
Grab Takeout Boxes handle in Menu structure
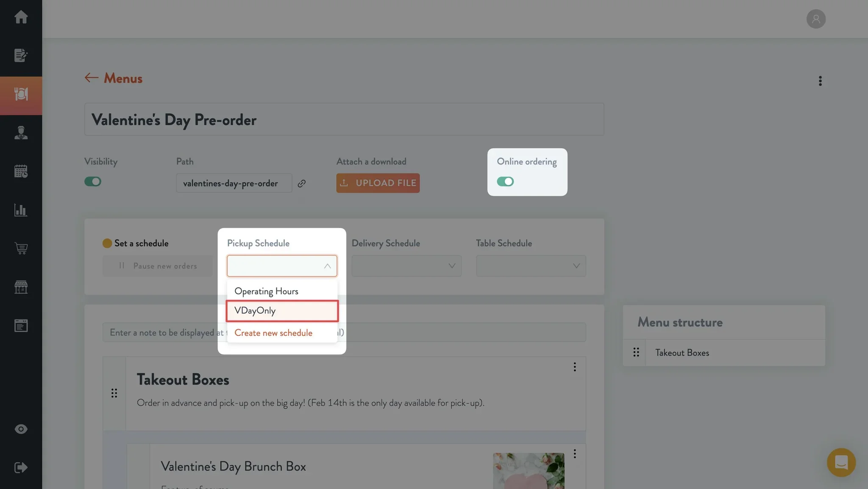click(636, 352)
